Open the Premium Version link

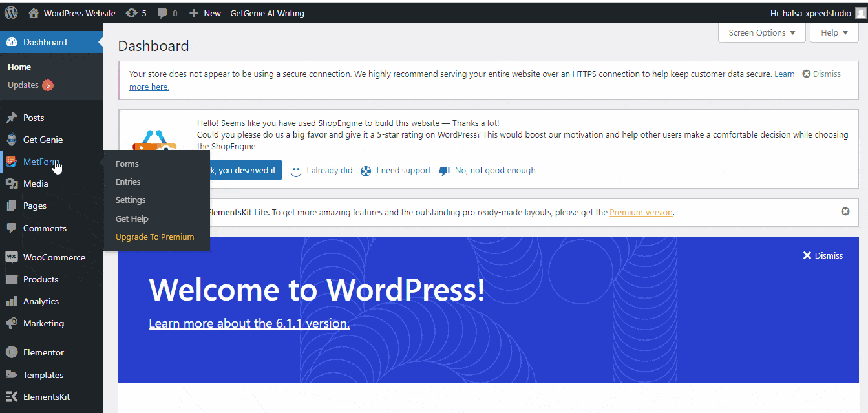[641, 212]
